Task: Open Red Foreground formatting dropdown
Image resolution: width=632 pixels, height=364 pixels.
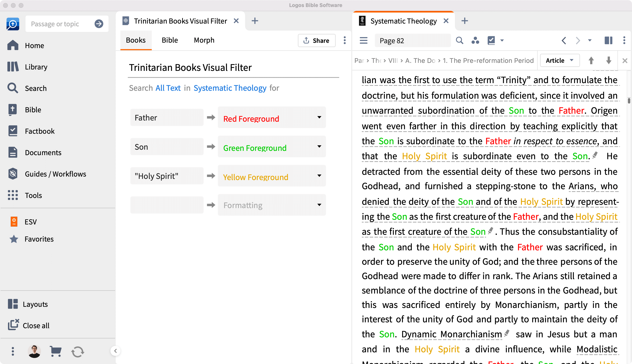Action: [272, 117]
